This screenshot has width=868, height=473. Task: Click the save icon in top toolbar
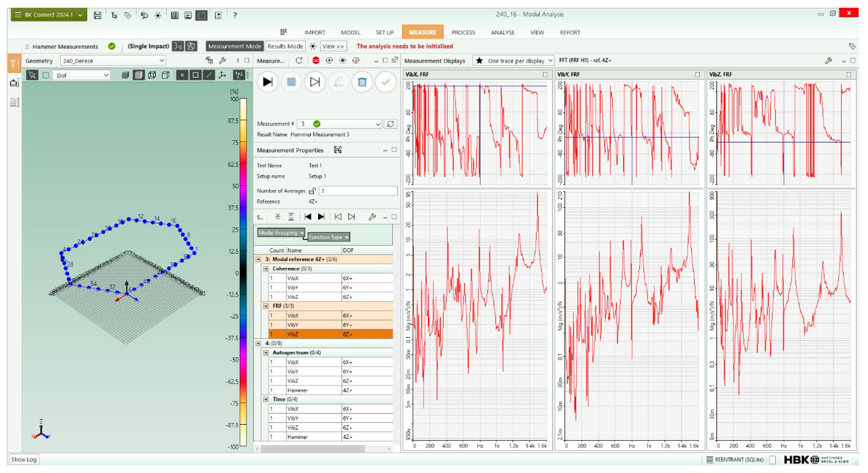coord(97,15)
